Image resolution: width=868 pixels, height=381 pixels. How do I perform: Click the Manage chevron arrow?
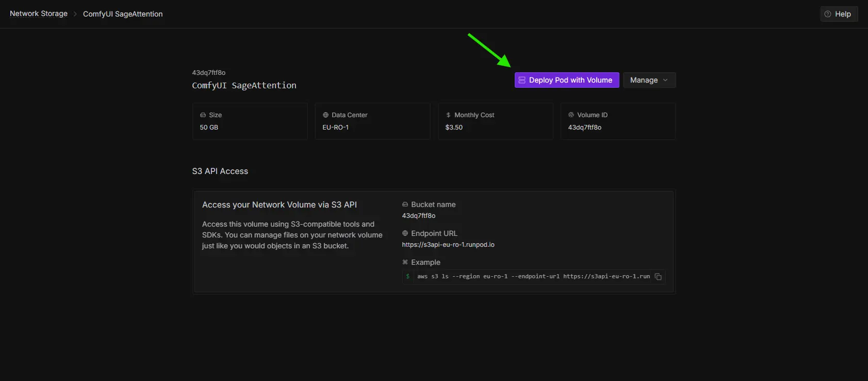tap(665, 80)
